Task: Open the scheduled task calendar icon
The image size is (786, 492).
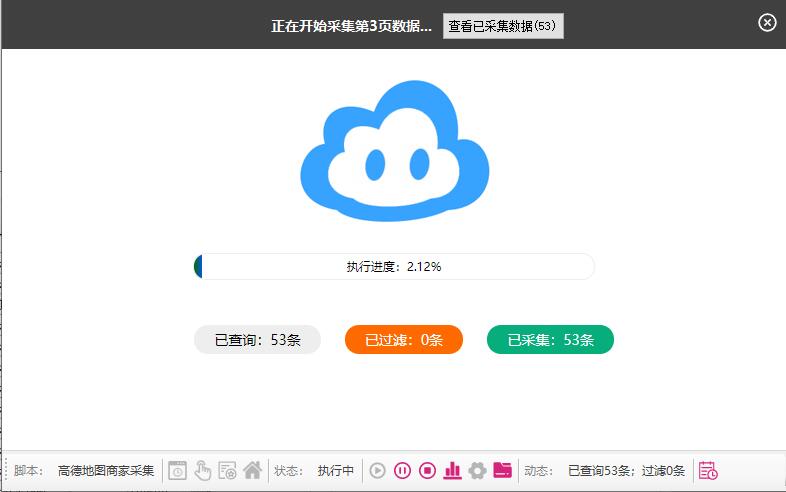Action: (708, 470)
